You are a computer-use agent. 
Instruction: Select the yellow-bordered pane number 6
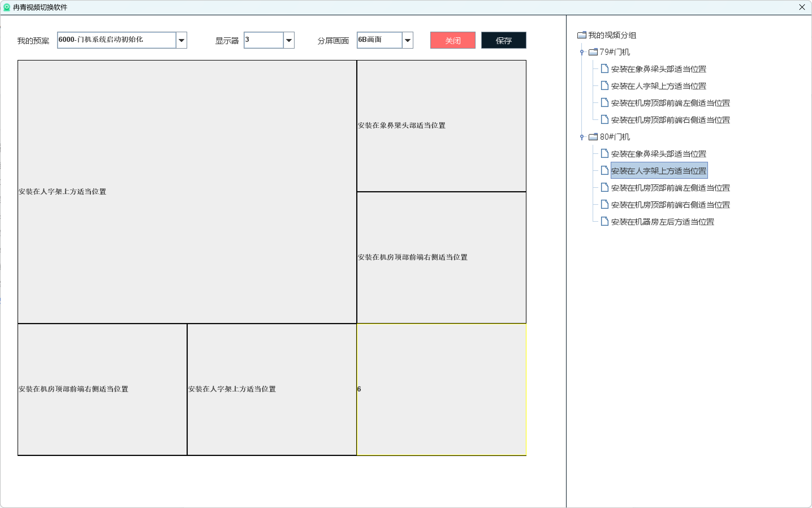coord(441,389)
